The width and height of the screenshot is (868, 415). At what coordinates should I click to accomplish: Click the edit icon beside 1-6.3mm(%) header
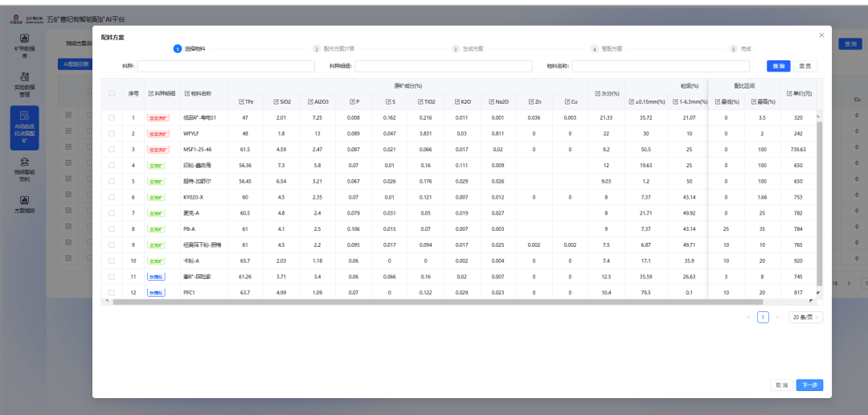coord(675,102)
